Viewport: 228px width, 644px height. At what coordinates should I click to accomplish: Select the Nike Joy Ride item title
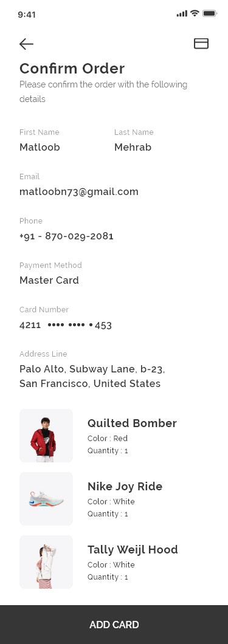coord(125,486)
